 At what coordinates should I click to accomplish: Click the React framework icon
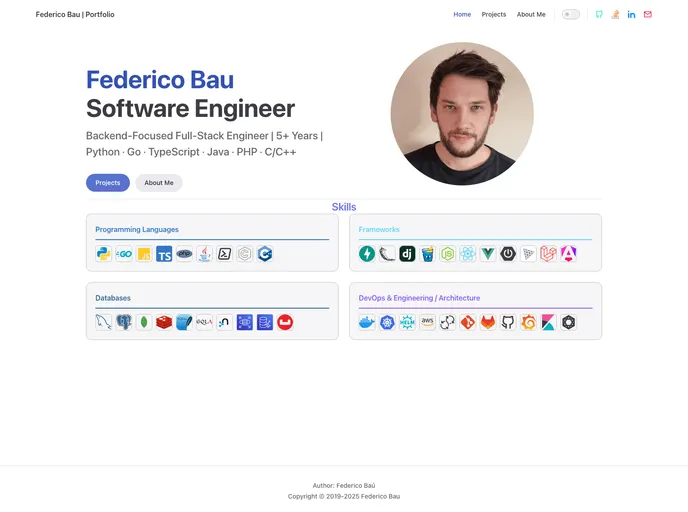[468, 254]
